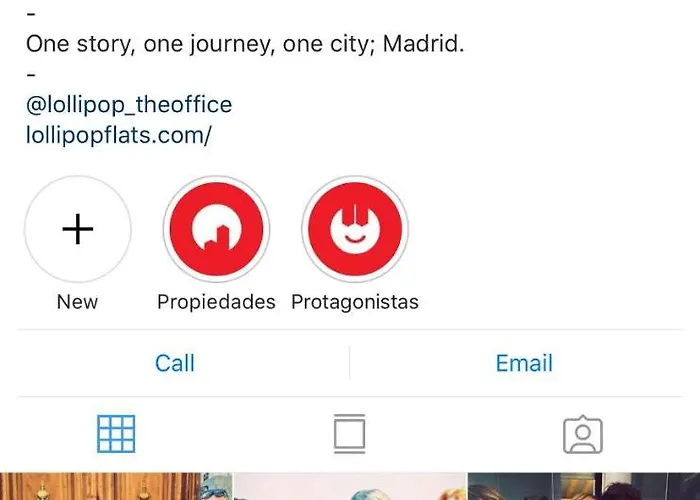Screen dimensions: 700x500
Task: Tap the New label under the plus circle
Action: click(77, 302)
